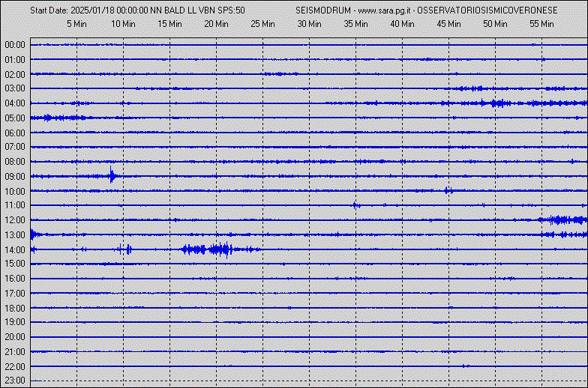Viewport: 588px width, 388px height.
Task: Select the 45 Min time axis label
Action: click(448, 24)
